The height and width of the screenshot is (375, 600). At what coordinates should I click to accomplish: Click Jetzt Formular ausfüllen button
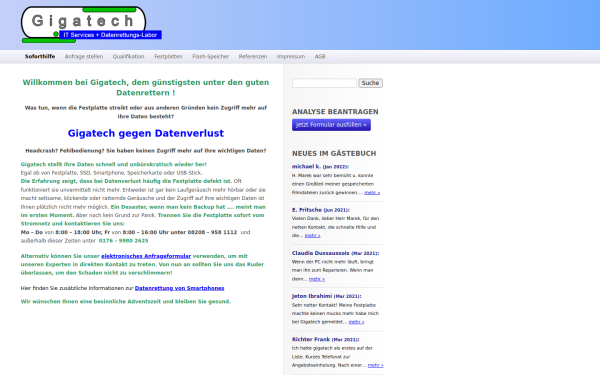click(x=331, y=125)
